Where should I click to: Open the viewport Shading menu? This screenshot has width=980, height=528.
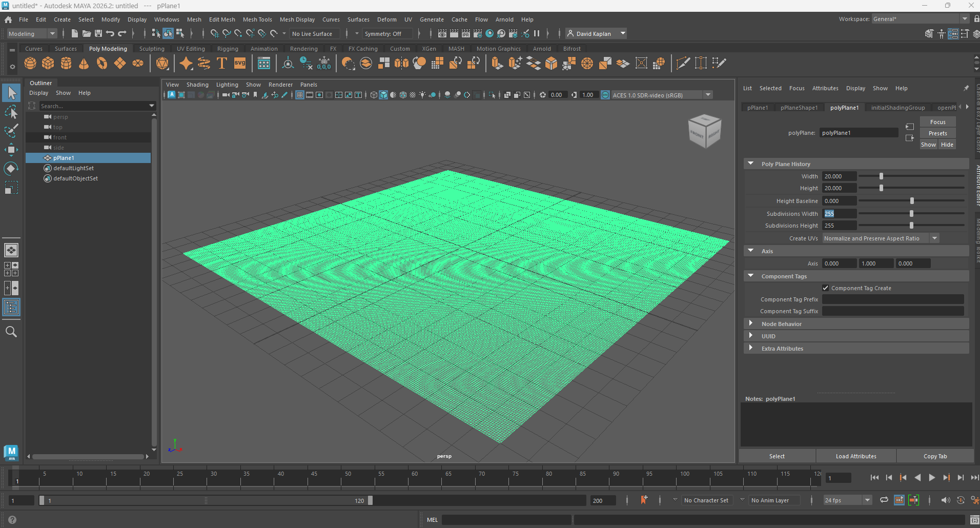(197, 85)
